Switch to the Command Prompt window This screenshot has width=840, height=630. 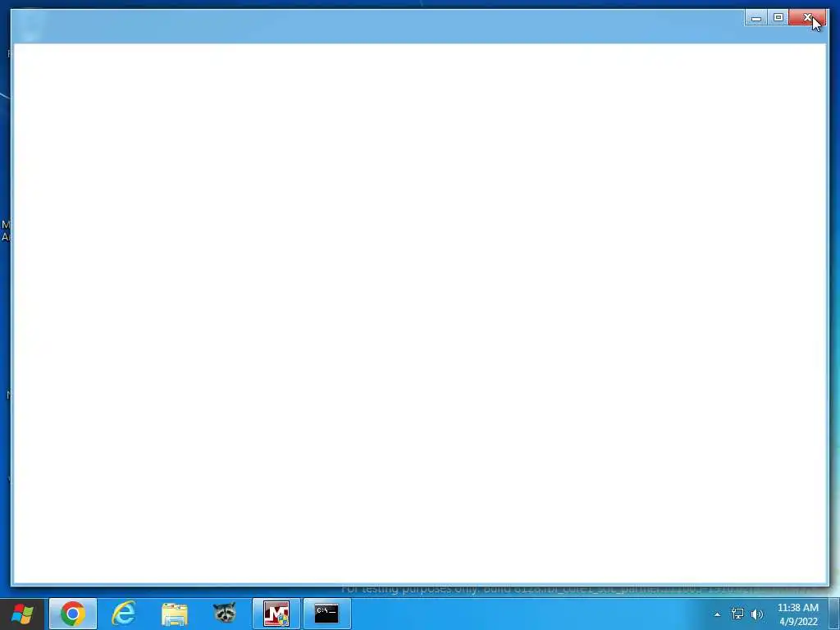[x=326, y=614]
